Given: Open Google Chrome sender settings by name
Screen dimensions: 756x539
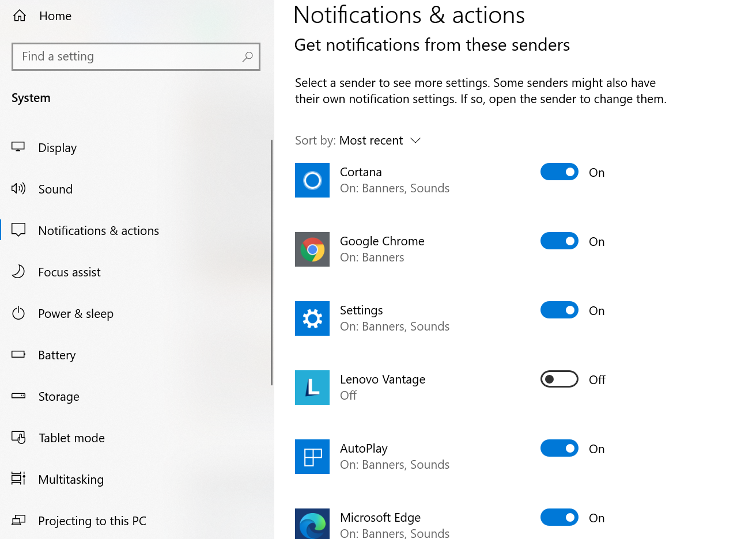Looking at the screenshot, I should click(382, 241).
